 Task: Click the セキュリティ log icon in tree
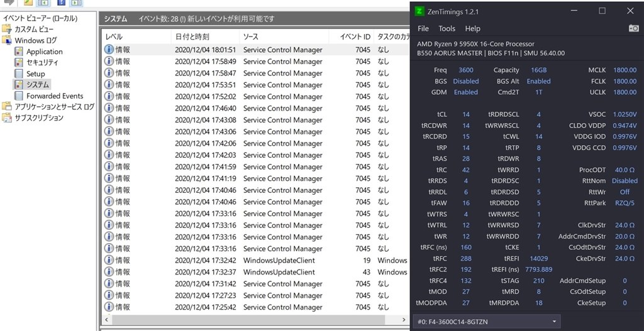point(19,62)
